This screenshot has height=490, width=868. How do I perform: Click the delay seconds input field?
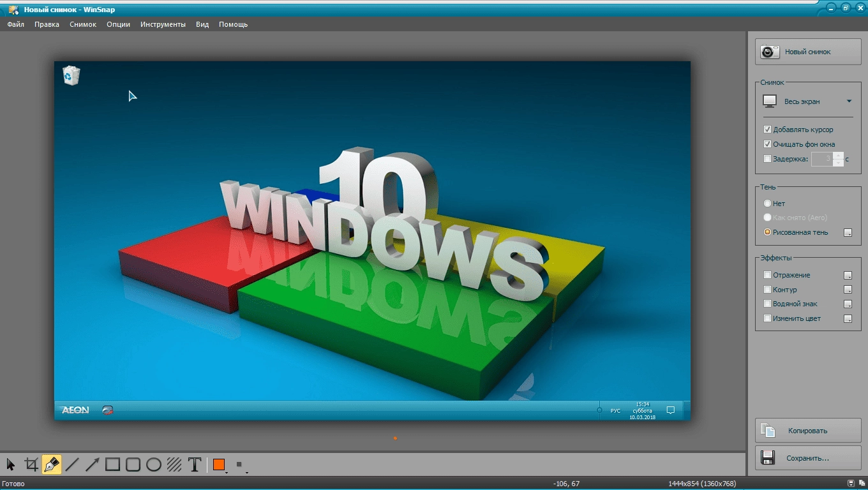[822, 159]
